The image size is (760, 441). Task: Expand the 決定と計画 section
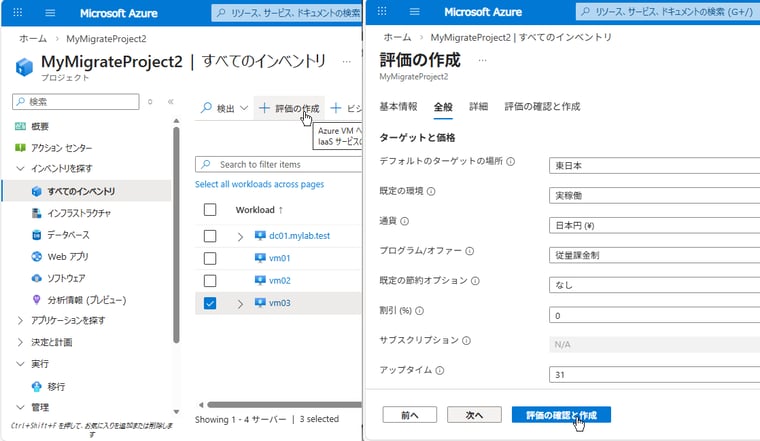(x=20, y=342)
